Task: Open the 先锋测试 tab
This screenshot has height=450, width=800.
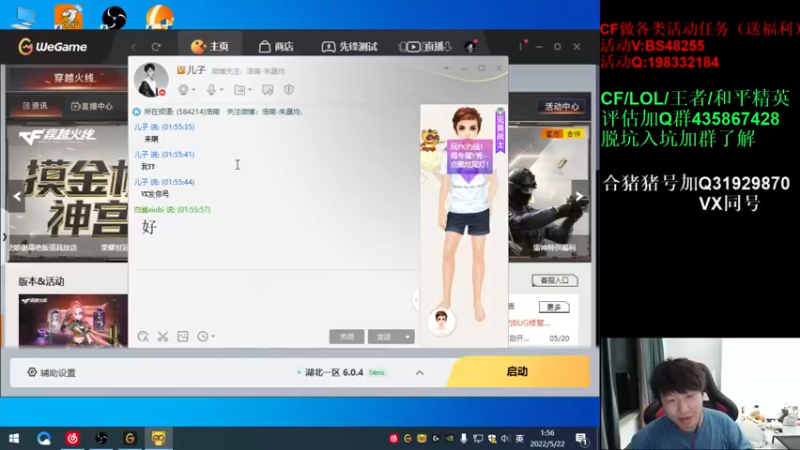Action: pyautogui.click(x=349, y=47)
